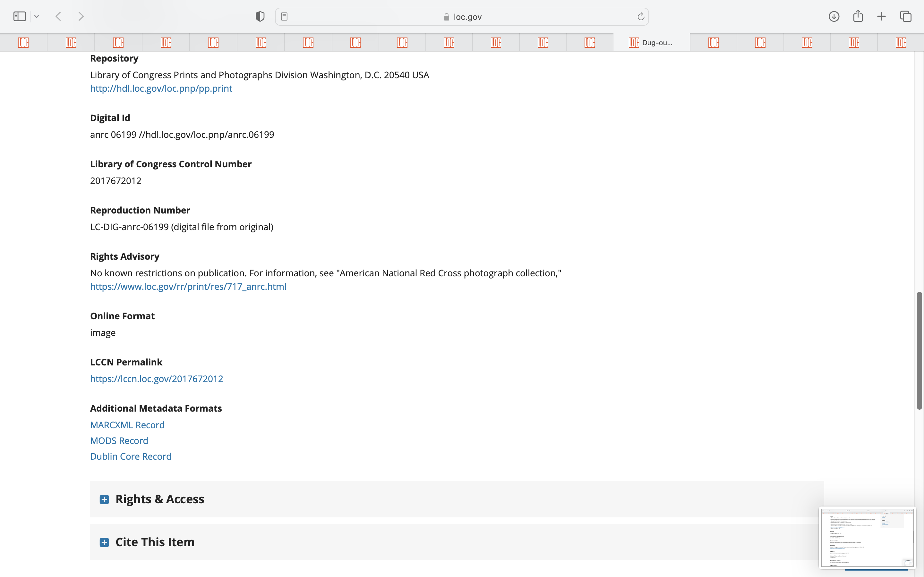Show the tab overview icon
The width and height of the screenshot is (924, 577).
click(x=906, y=16)
